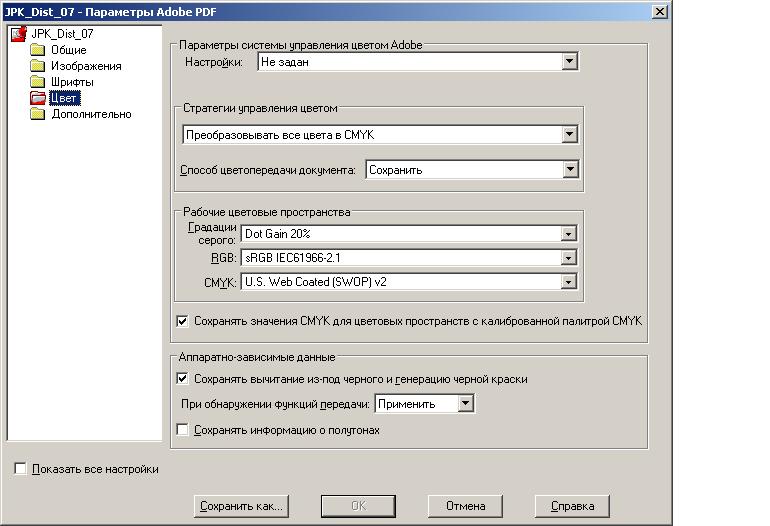Open the Дополнительно settings page
Screen dimensions: 770x526
(91, 114)
